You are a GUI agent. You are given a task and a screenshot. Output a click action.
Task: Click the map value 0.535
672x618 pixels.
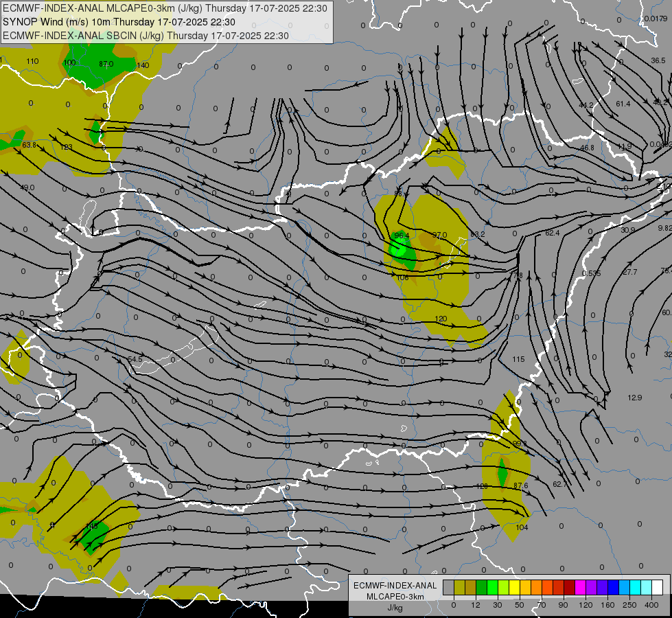tap(592, 273)
